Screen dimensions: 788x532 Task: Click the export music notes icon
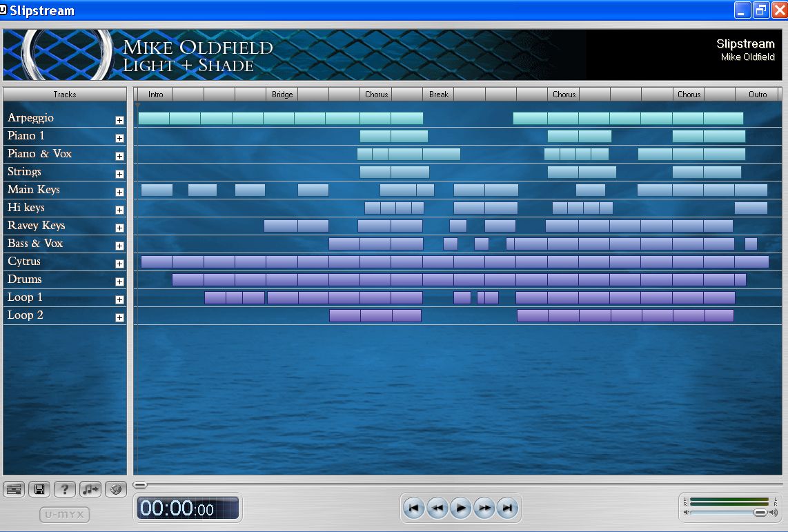point(90,489)
